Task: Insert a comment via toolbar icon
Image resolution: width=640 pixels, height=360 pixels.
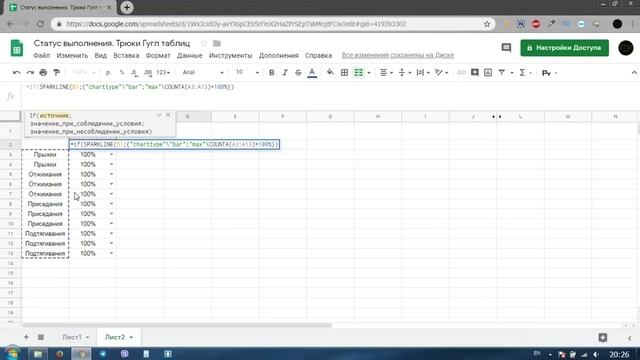Action: tap(475, 73)
